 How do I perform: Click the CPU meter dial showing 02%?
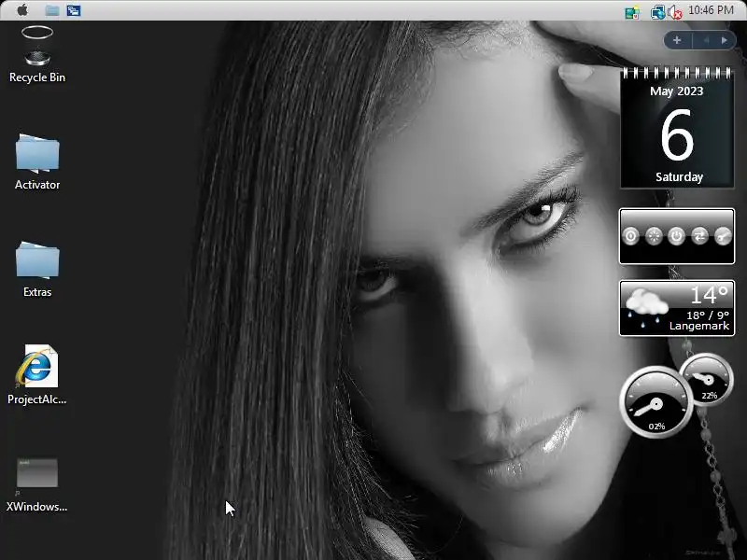[656, 402]
